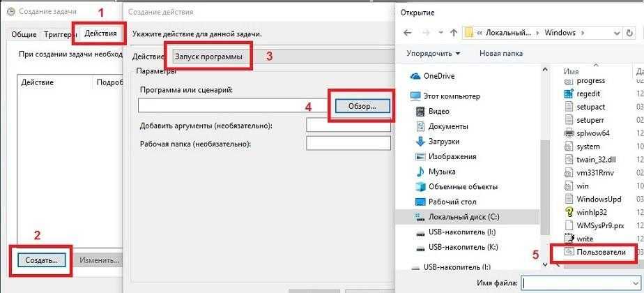Select the winhlp32 help file
This screenshot has height=293, width=644.
[592, 212]
